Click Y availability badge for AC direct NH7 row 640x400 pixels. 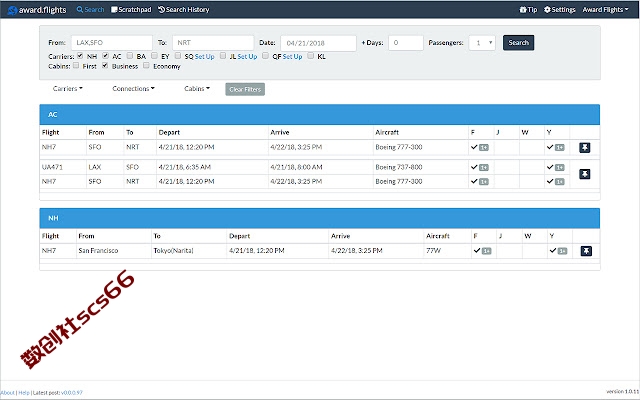pyautogui.click(x=560, y=147)
